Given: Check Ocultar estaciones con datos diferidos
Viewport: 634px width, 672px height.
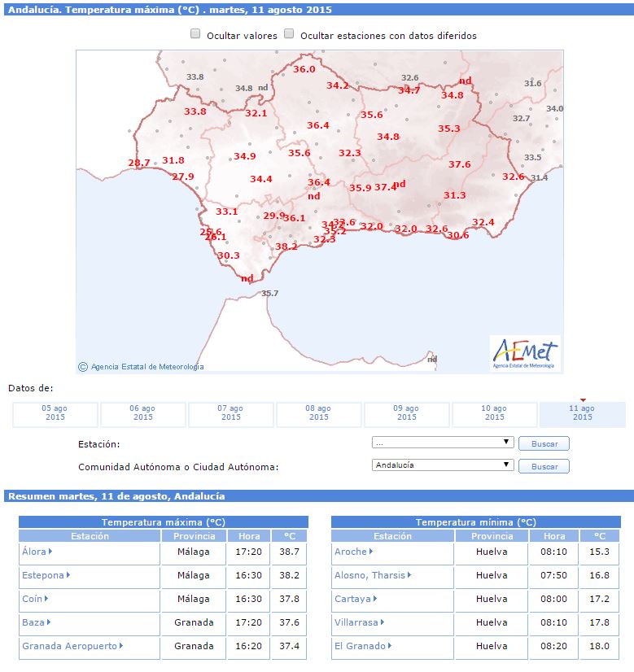Looking at the screenshot, I should point(289,35).
